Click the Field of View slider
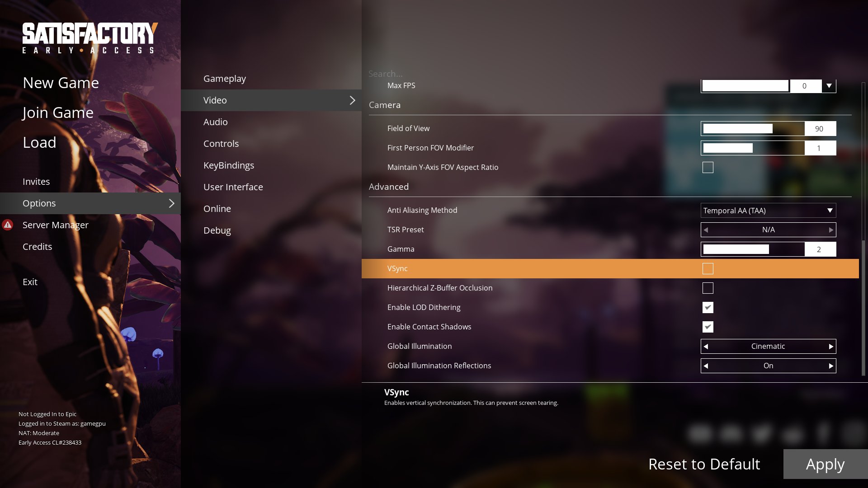Screen dimensions: 868x488 coord(753,129)
